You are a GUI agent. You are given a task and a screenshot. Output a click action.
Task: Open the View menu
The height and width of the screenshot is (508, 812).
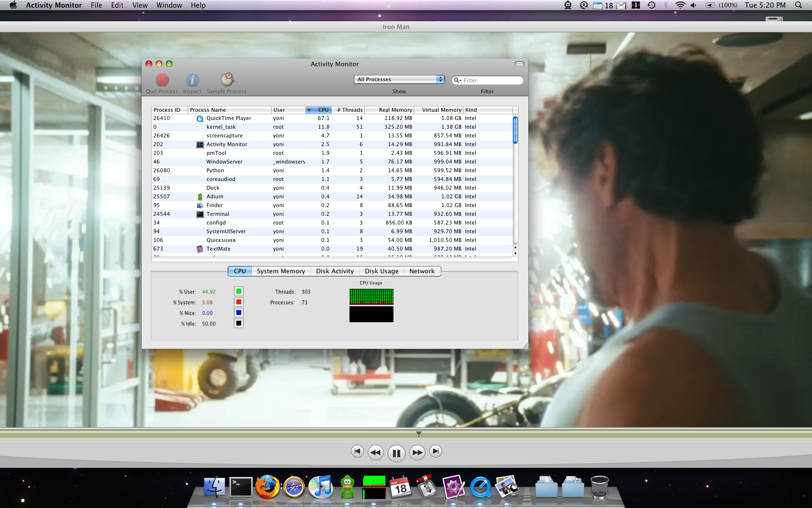pos(140,5)
